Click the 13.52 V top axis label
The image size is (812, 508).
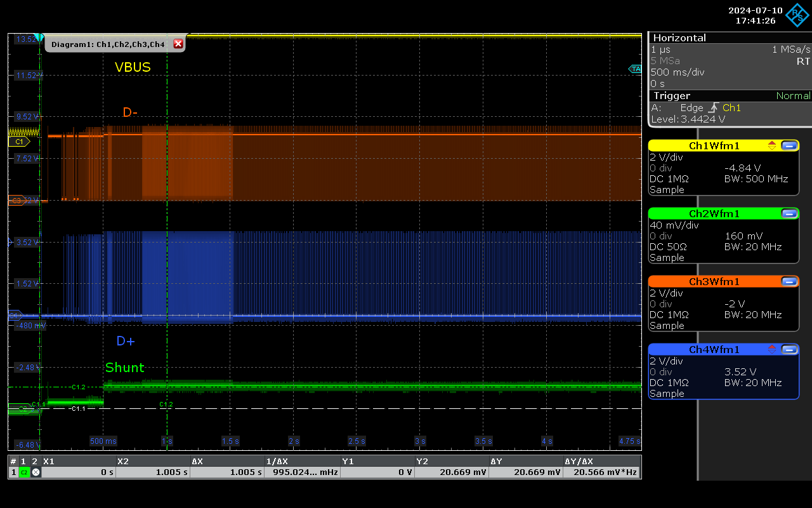[x=27, y=39]
